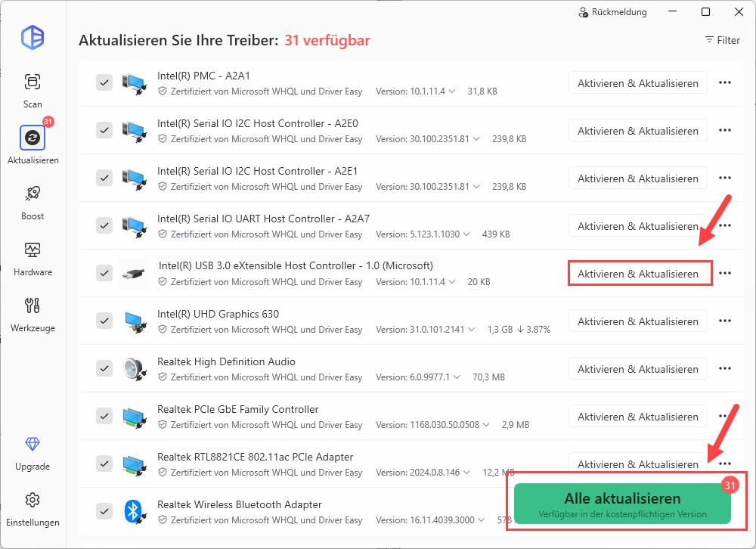The height and width of the screenshot is (549, 756).
Task: Open the Upgrade diamond item
Action: 33,453
